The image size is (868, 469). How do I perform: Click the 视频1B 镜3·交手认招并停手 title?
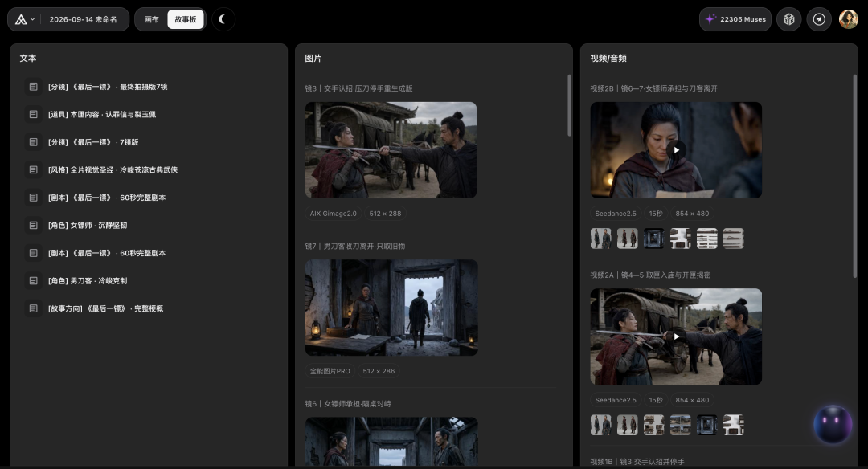point(637,461)
